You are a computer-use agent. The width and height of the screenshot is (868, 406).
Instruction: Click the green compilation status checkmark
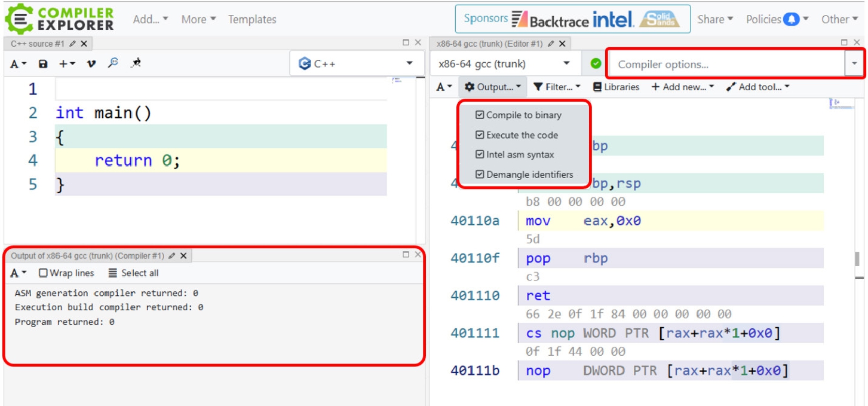(596, 63)
